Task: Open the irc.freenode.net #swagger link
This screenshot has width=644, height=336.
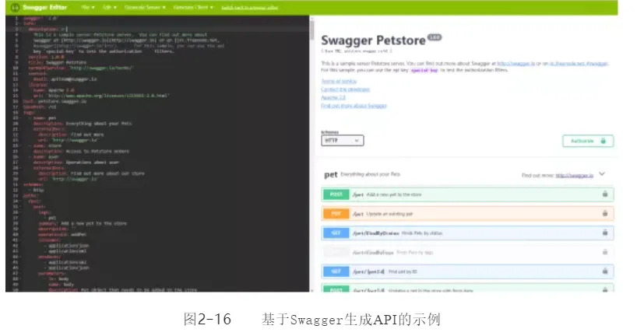Action: [579, 64]
